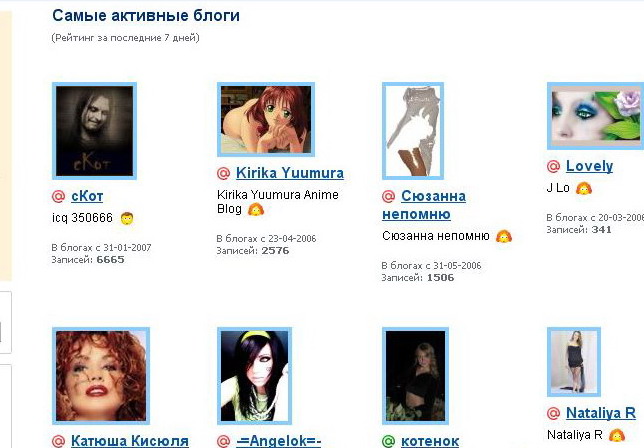Click the @ icon before Сюзанна непомню link
Screen dimensions: 644x448
click(389, 196)
